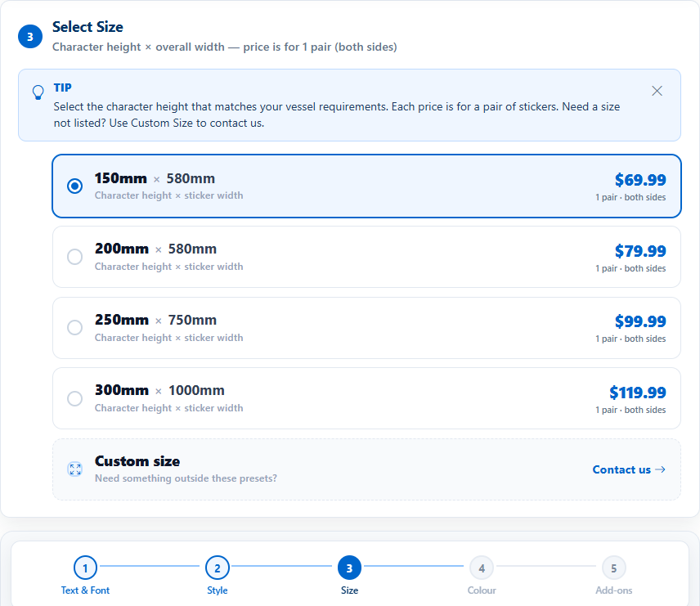Return to step 2 Style
Viewport: 700px width, 606px height.
[x=218, y=575]
